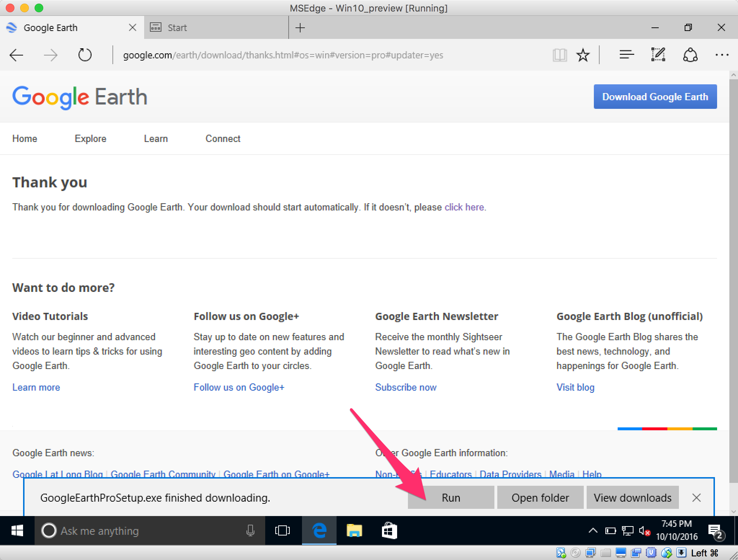Visit the Google Earth Blog
The width and height of the screenshot is (738, 560).
(x=575, y=387)
